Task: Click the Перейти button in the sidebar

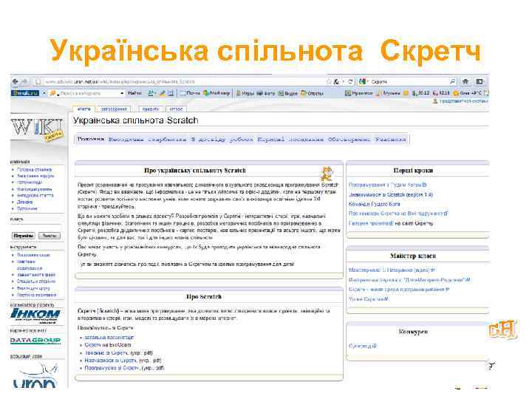Action: pos(24,236)
